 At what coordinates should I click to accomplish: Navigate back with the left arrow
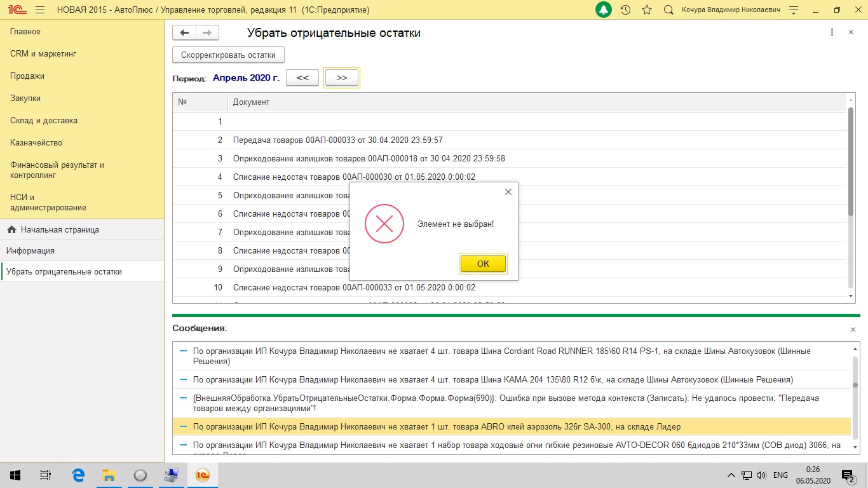tap(184, 33)
